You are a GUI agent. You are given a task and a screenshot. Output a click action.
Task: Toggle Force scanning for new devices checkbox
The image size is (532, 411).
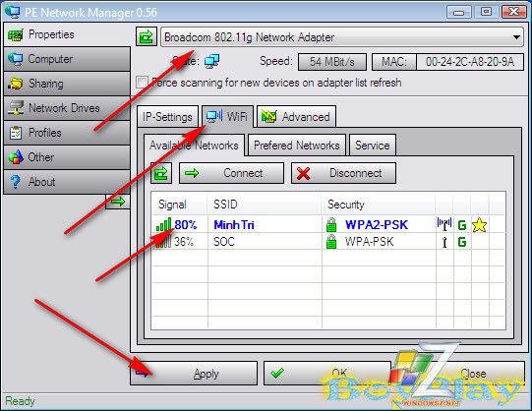(x=142, y=83)
